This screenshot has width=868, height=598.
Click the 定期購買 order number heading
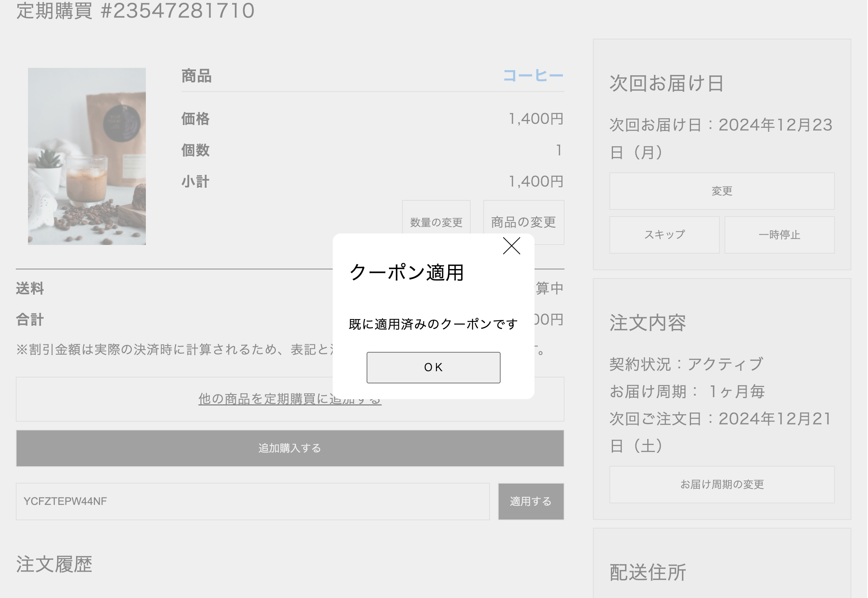(x=135, y=11)
